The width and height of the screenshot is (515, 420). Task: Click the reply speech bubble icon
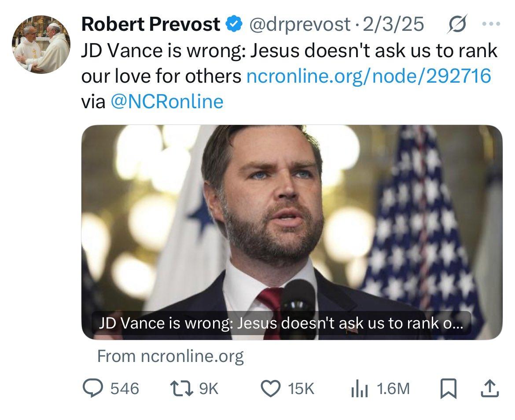click(93, 387)
